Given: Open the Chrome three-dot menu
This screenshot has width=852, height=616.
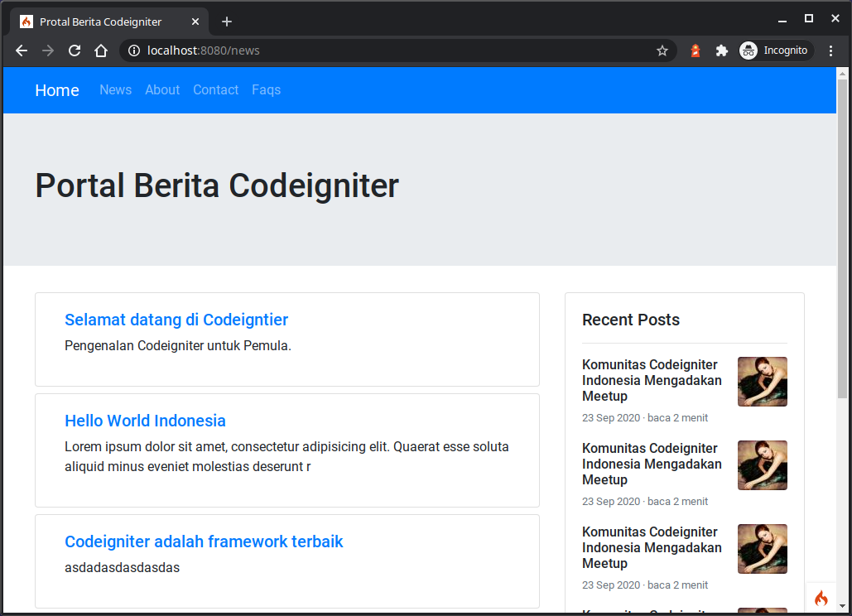Looking at the screenshot, I should click(x=831, y=51).
